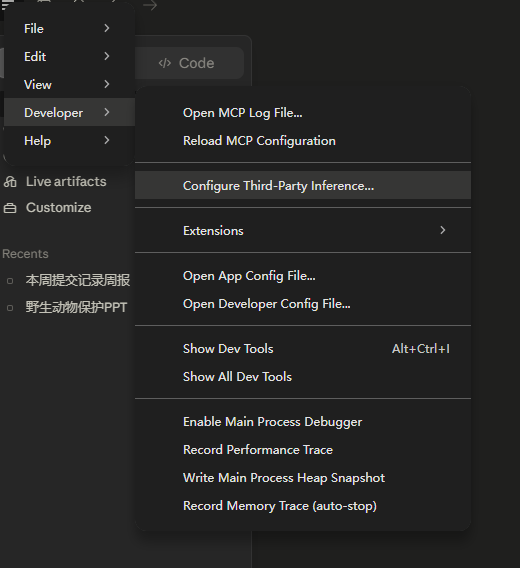This screenshot has width=520, height=568.
Task: Choose Open MCP Log File...
Action: [x=303, y=113]
